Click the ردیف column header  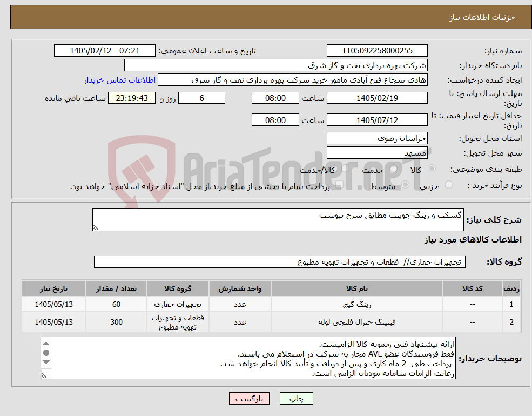coord(511,288)
